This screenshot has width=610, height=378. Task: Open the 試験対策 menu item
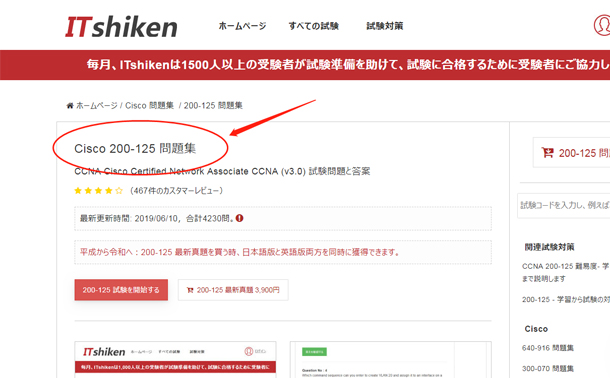385,26
